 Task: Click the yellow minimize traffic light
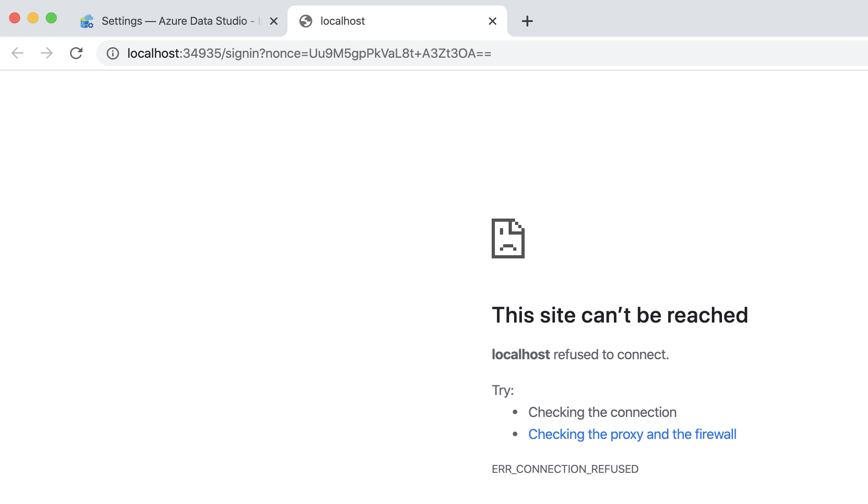33,17
